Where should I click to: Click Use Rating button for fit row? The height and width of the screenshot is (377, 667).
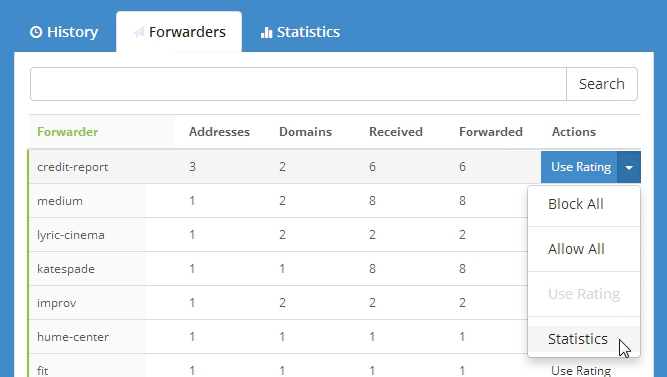[x=581, y=370]
